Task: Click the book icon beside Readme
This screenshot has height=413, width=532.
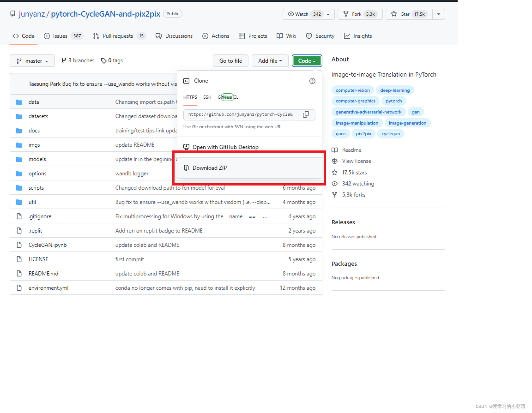Action: pyautogui.click(x=334, y=150)
